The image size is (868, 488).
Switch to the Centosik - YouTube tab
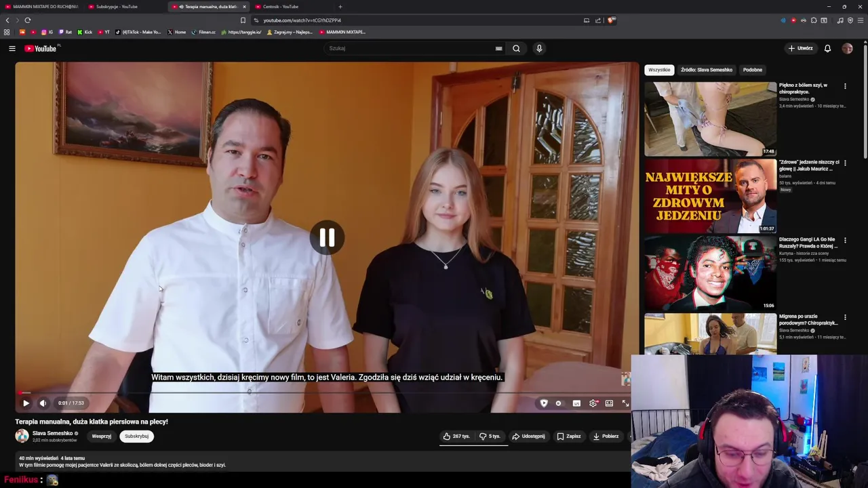292,7
